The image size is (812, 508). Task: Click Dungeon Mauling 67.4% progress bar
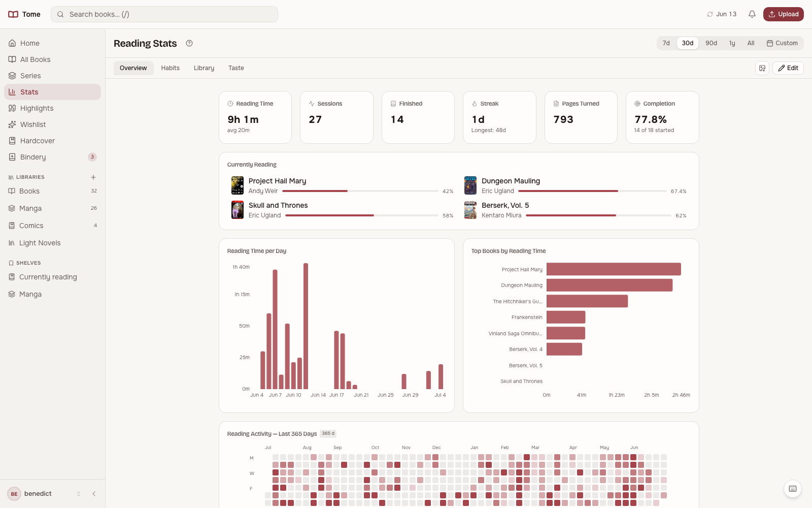tap(592, 191)
